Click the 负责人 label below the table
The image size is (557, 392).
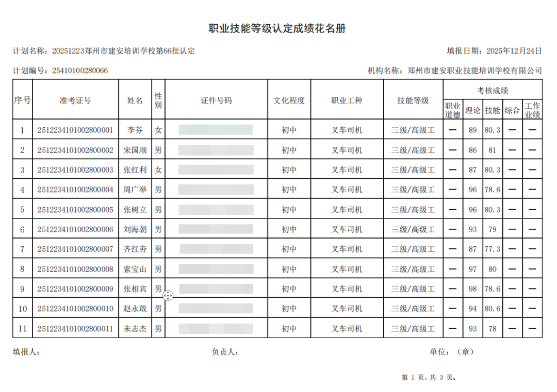point(224,352)
